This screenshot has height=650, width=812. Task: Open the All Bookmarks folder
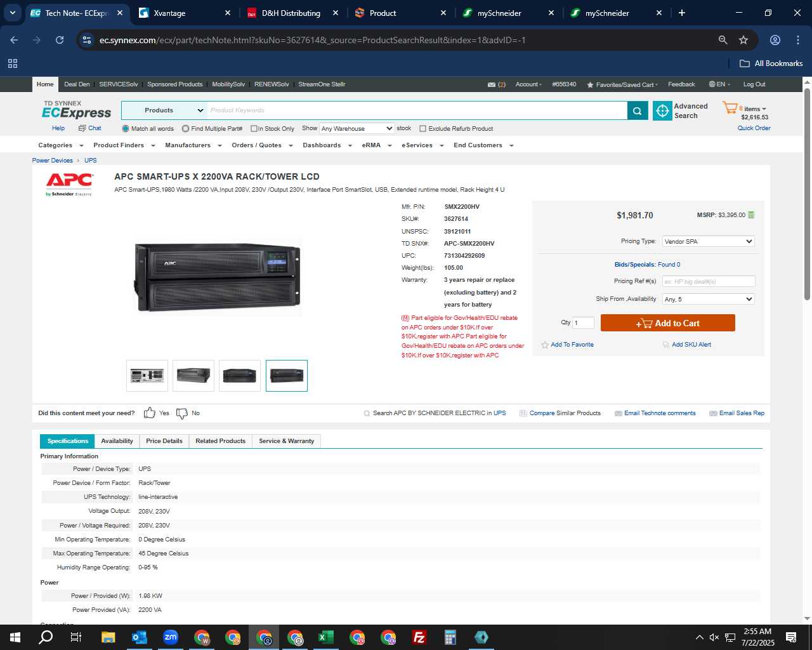click(771, 63)
